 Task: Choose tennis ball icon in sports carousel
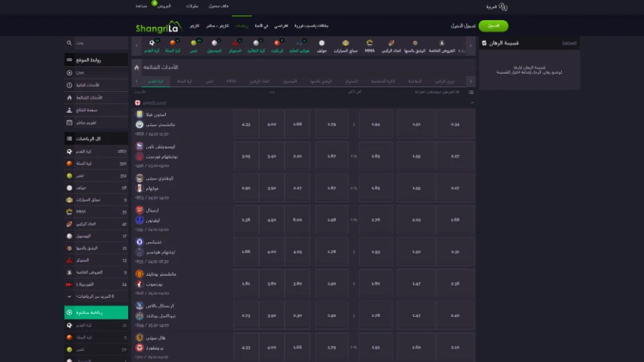194,43
